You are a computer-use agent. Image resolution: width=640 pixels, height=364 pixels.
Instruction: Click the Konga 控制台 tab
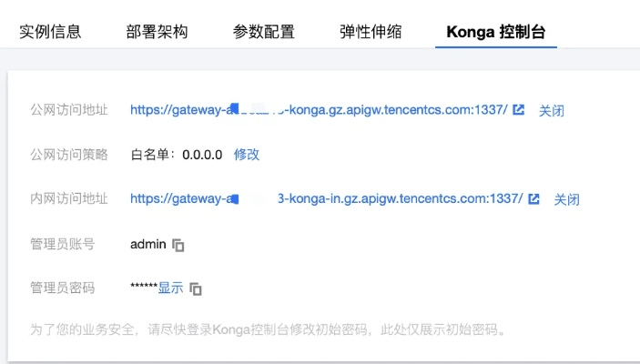click(x=495, y=32)
